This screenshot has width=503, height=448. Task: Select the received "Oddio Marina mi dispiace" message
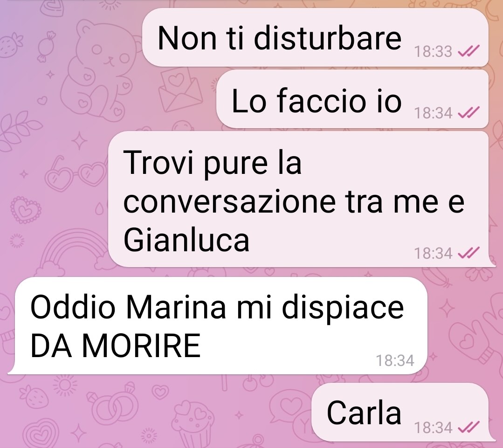tap(218, 326)
